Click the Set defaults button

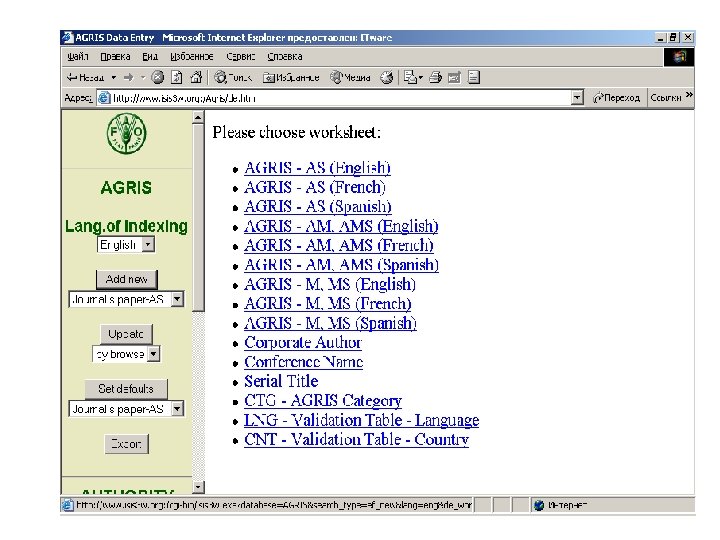(x=126, y=389)
